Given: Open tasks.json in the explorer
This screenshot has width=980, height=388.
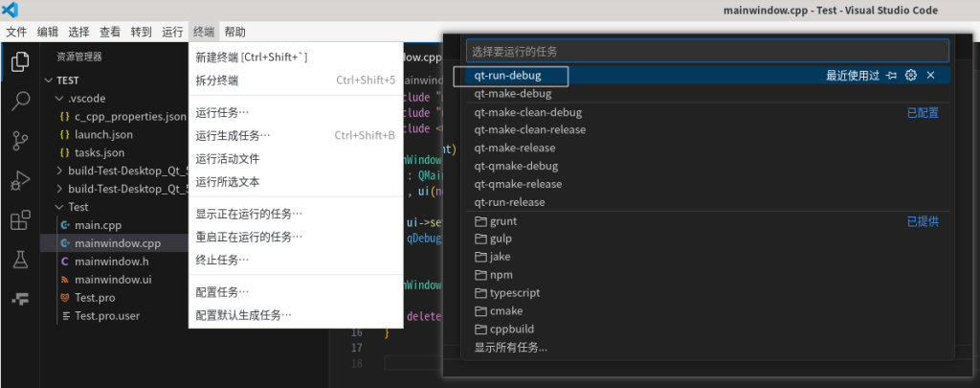Looking at the screenshot, I should click(99, 152).
